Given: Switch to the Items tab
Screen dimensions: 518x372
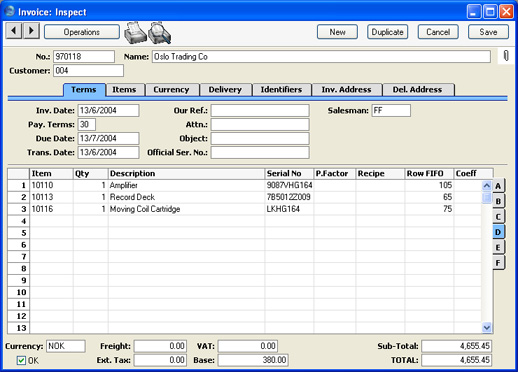Looking at the screenshot, I should click(124, 90).
